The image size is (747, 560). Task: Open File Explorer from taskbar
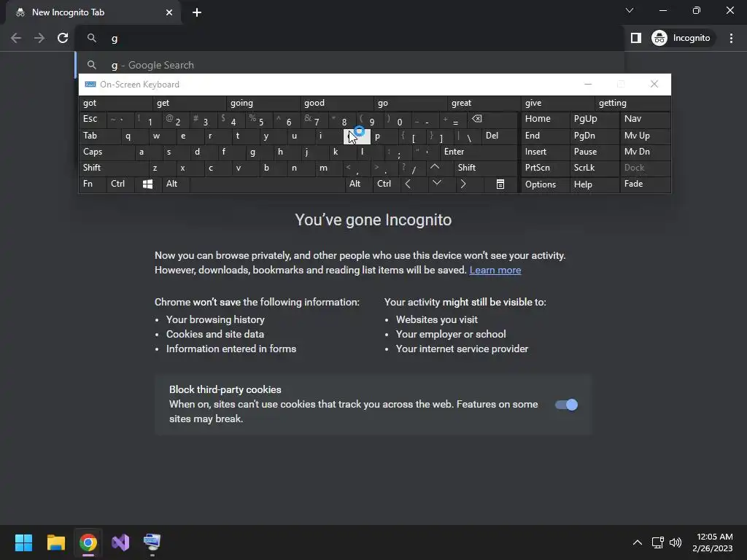point(55,542)
